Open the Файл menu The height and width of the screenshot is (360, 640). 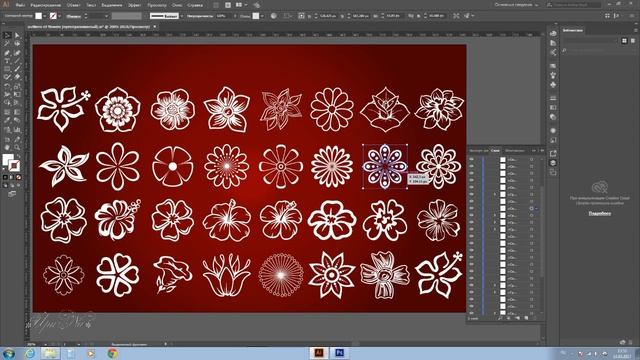20,5
